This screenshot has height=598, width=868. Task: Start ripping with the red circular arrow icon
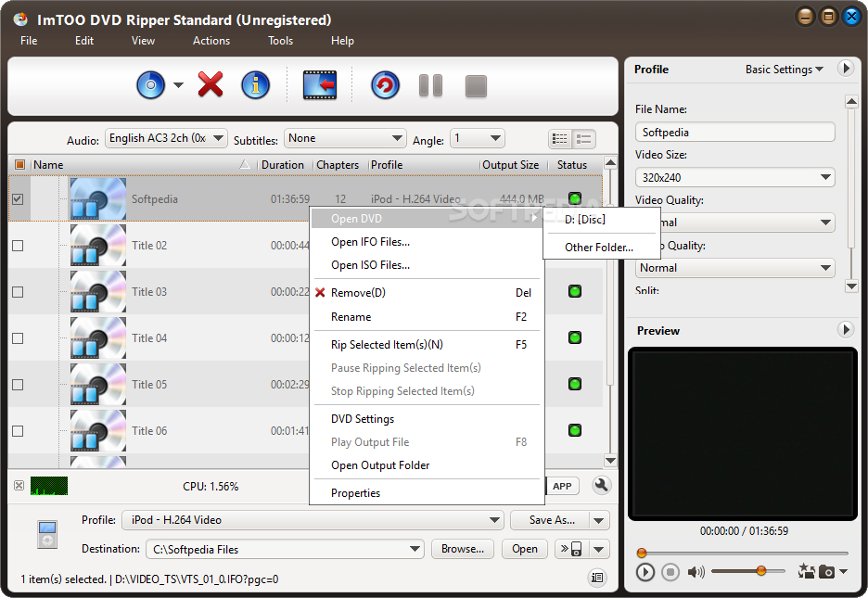click(x=385, y=85)
